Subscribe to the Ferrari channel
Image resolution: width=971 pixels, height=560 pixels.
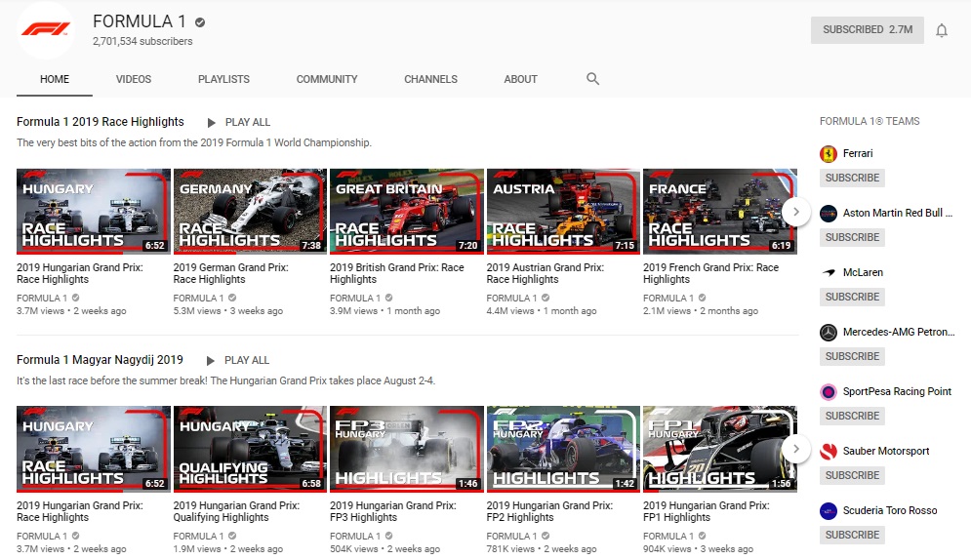852,179
